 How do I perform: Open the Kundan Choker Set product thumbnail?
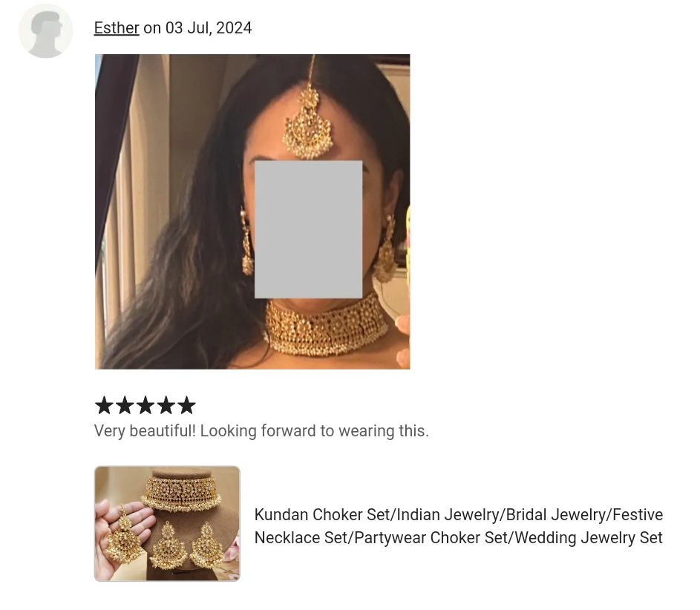point(167,523)
